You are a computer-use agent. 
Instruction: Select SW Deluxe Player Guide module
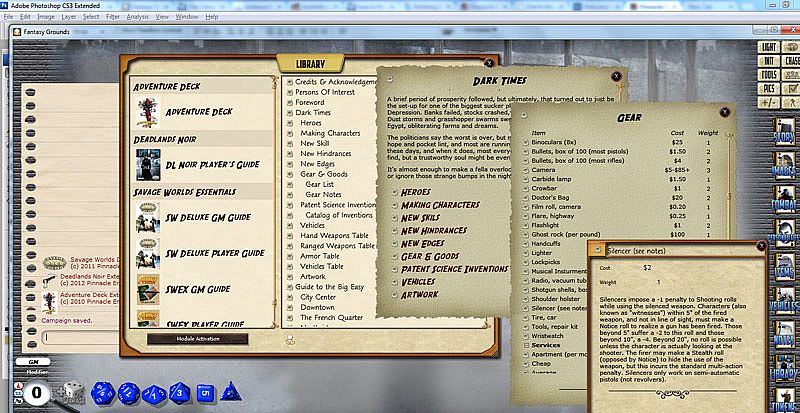pyautogui.click(x=202, y=253)
